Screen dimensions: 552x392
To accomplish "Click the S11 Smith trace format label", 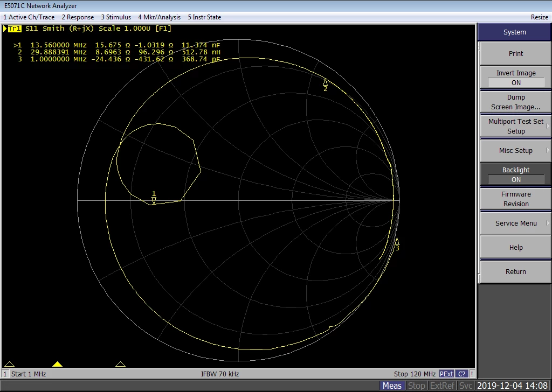I will click(59, 29).
